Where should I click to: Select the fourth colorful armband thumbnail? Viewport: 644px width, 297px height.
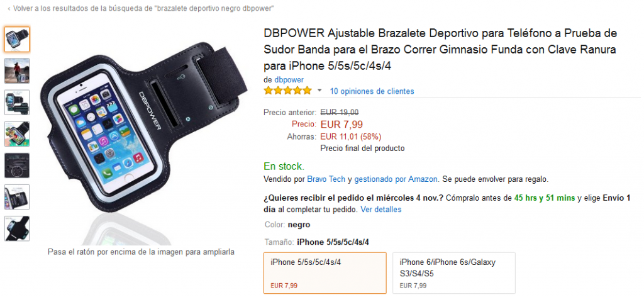coord(17,134)
